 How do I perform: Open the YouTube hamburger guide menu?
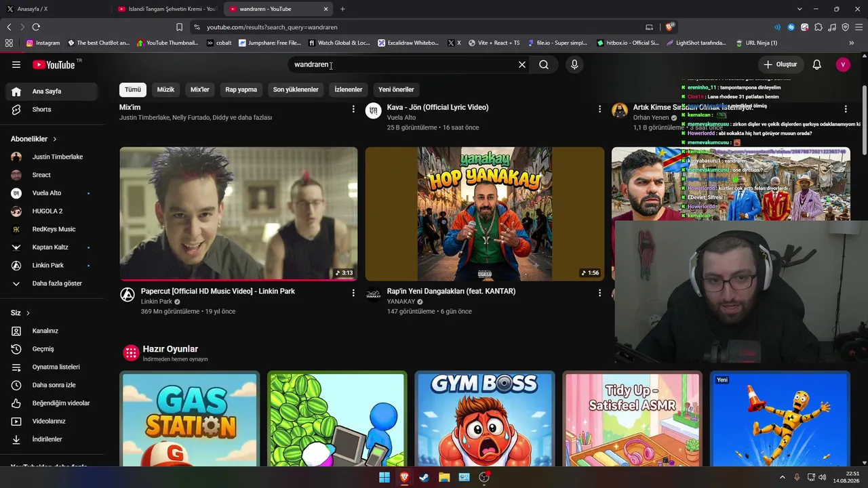pos(16,64)
